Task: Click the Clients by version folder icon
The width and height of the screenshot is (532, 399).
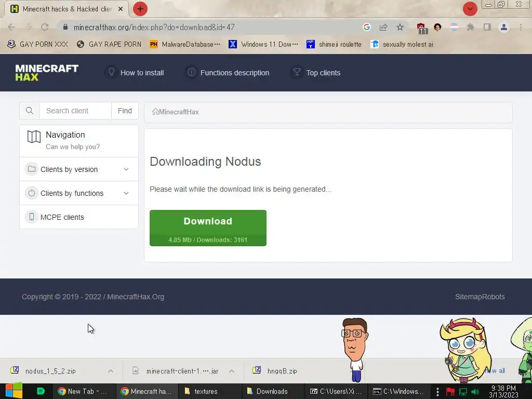Action: pos(32,169)
